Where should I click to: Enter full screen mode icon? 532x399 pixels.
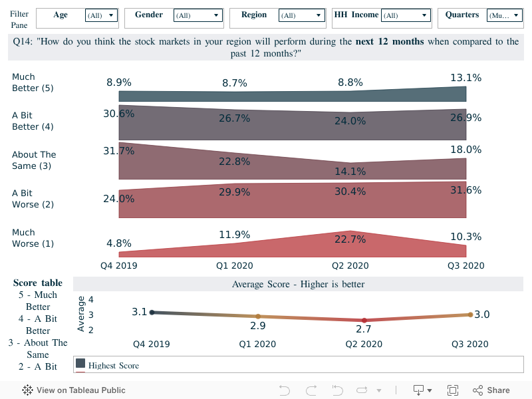point(453,390)
